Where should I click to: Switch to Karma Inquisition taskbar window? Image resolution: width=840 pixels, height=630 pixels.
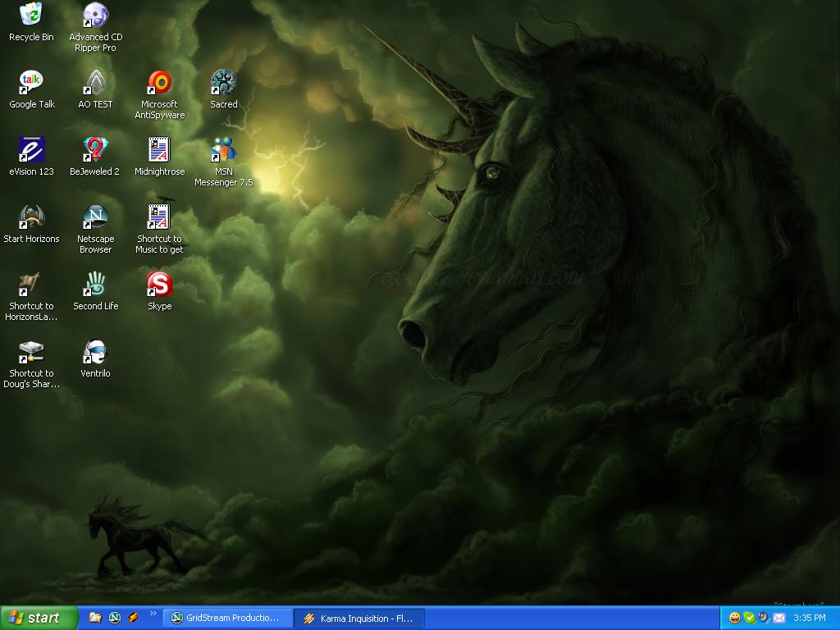(358, 619)
